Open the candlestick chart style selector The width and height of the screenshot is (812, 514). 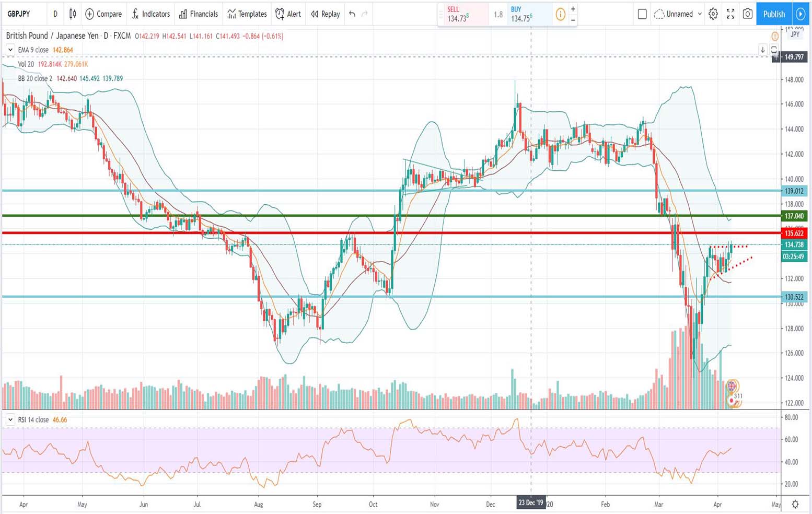point(72,14)
